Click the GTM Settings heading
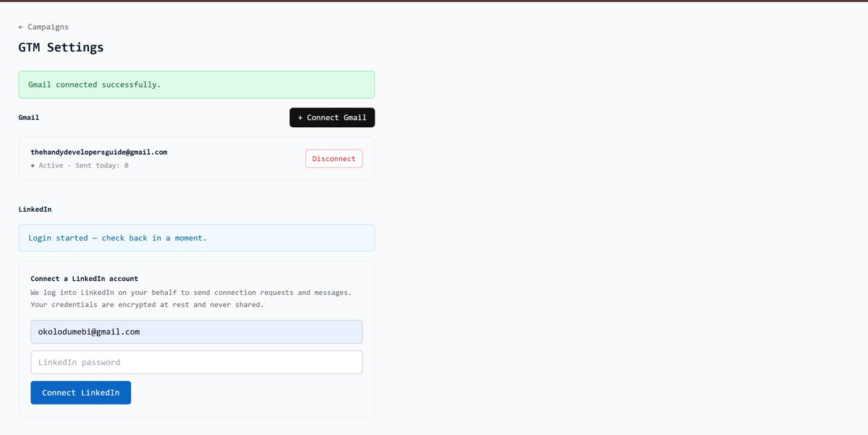The width and height of the screenshot is (868, 435). coord(61,48)
